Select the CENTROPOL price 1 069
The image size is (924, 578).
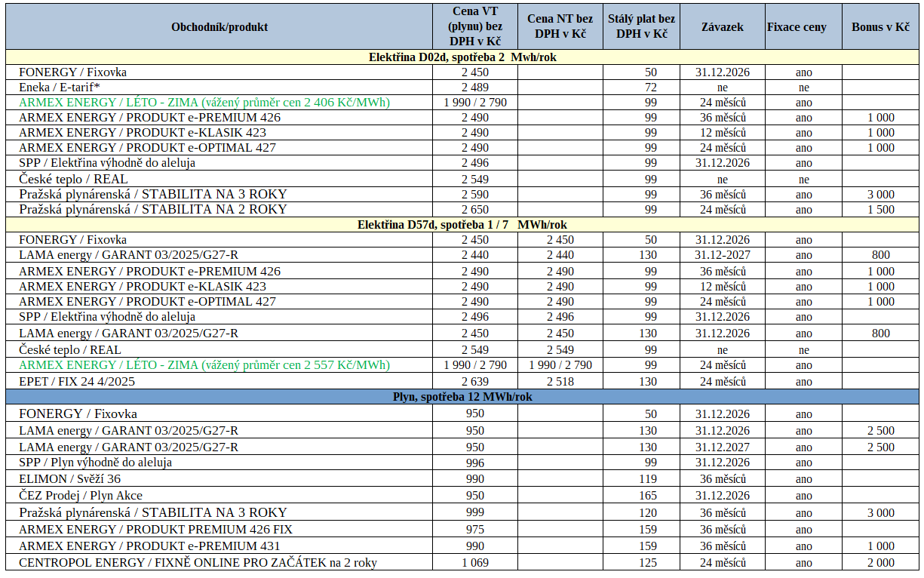(x=475, y=563)
